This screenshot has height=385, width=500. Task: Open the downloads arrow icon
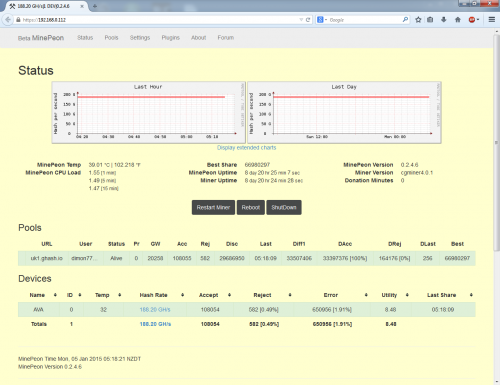click(x=444, y=20)
